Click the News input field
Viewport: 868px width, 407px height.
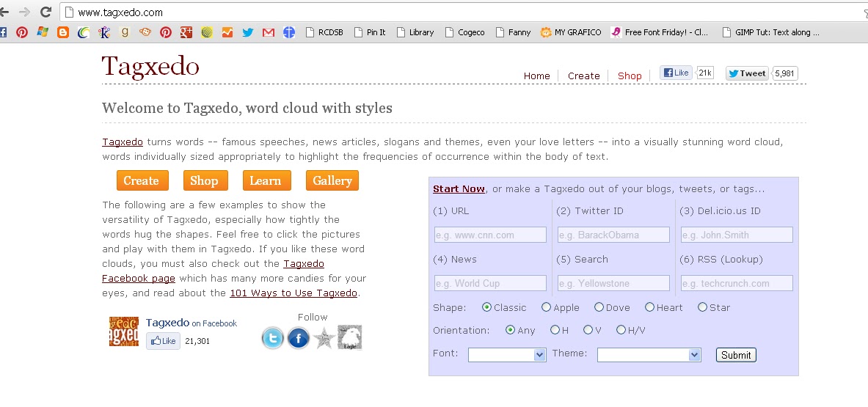coord(490,283)
